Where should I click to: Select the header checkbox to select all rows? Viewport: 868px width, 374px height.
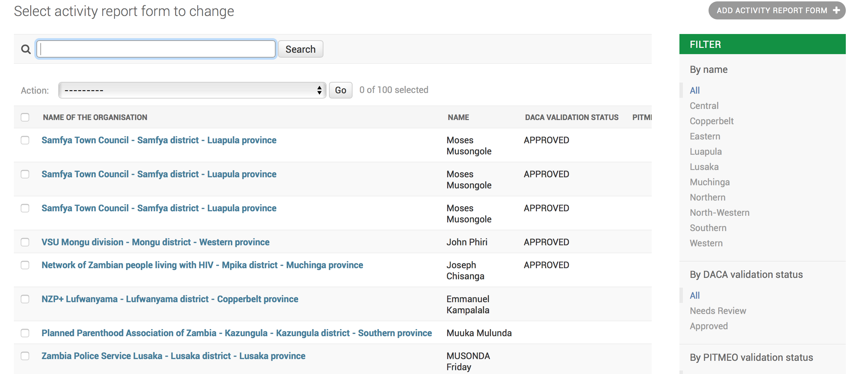pyautogui.click(x=25, y=118)
